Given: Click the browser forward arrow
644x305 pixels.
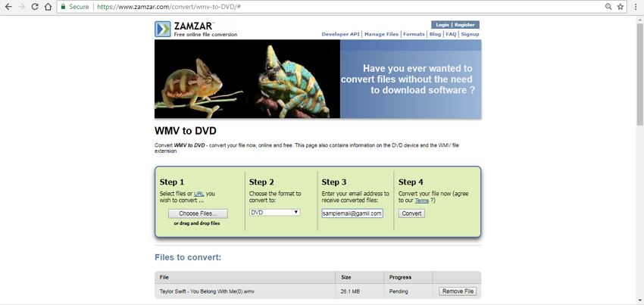Looking at the screenshot, I should [21, 7].
